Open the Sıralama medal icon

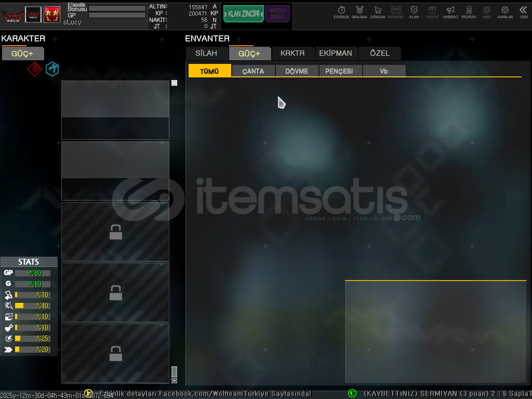click(359, 12)
